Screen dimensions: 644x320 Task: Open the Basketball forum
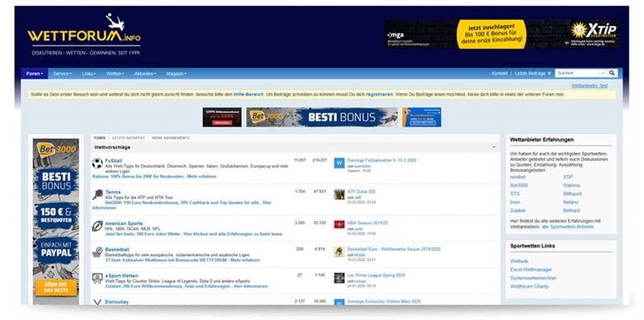tap(117, 250)
